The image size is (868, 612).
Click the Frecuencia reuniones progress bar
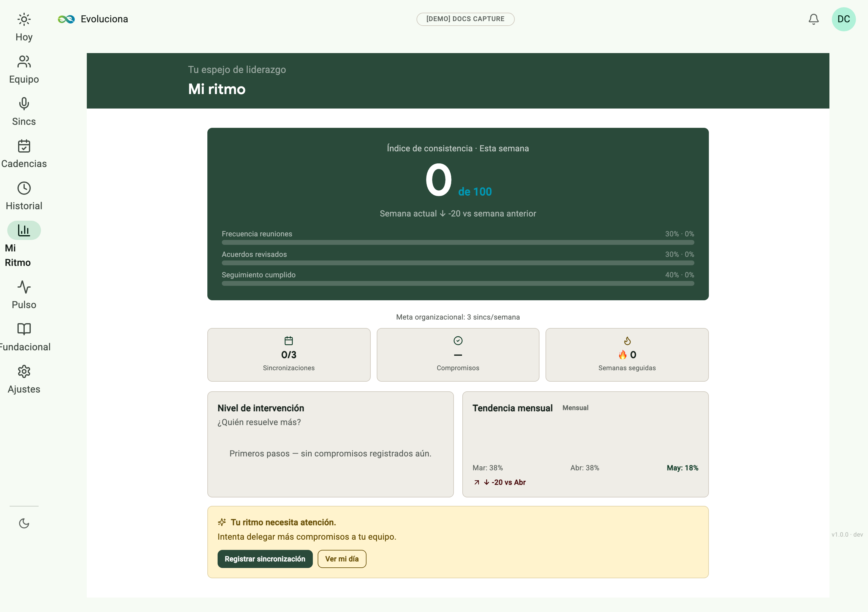(458, 242)
